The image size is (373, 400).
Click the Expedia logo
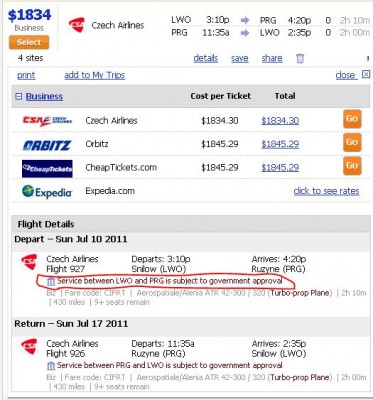(x=47, y=192)
